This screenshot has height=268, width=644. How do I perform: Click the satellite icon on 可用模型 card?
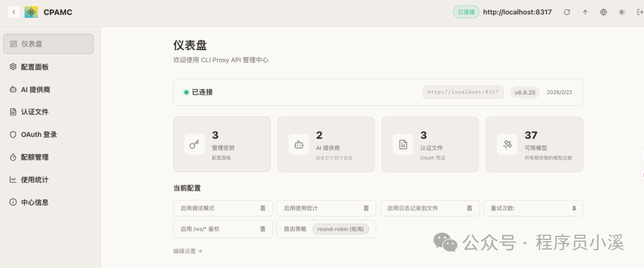507,145
